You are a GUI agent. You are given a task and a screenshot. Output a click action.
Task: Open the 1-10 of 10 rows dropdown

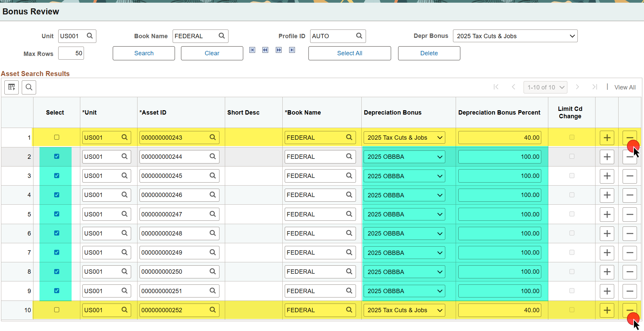point(545,87)
